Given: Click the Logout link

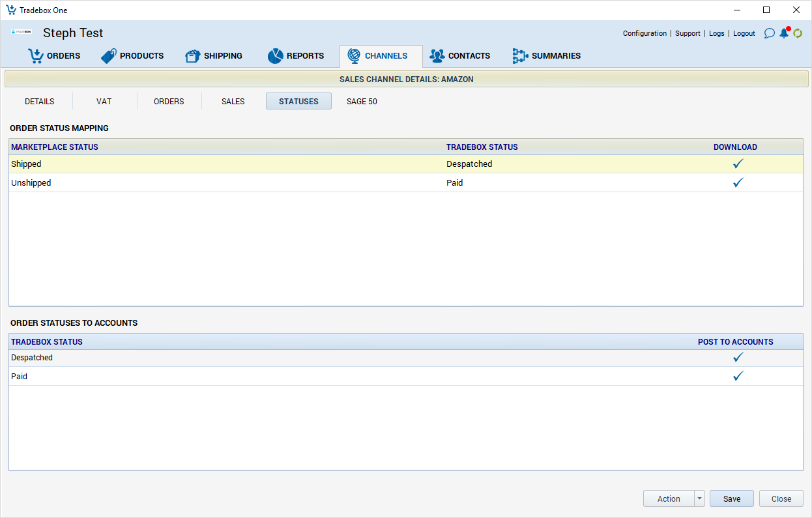Looking at the screenshot, I should 744,33.
